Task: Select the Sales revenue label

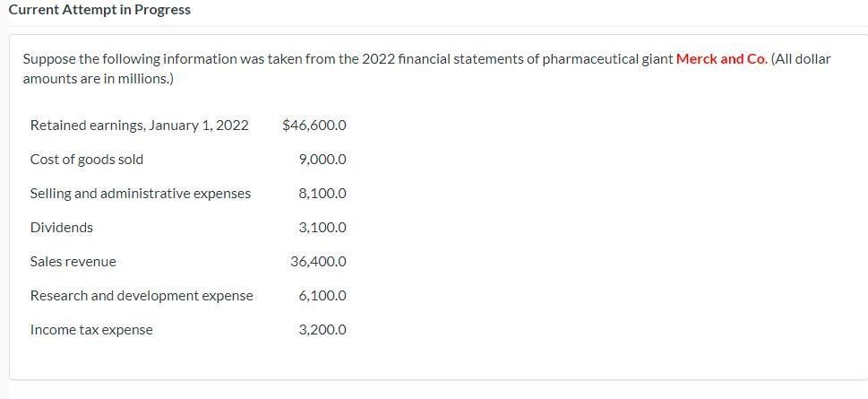Action: [x=73, y=262]
